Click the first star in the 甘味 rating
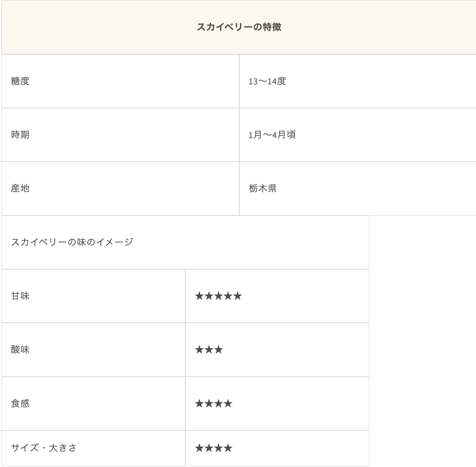 199,296
